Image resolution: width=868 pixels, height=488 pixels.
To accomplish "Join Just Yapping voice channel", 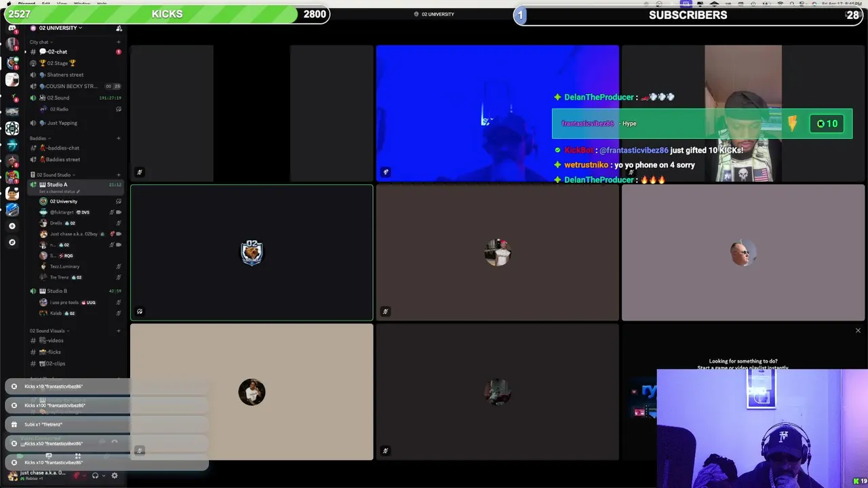I will [75, 123].
